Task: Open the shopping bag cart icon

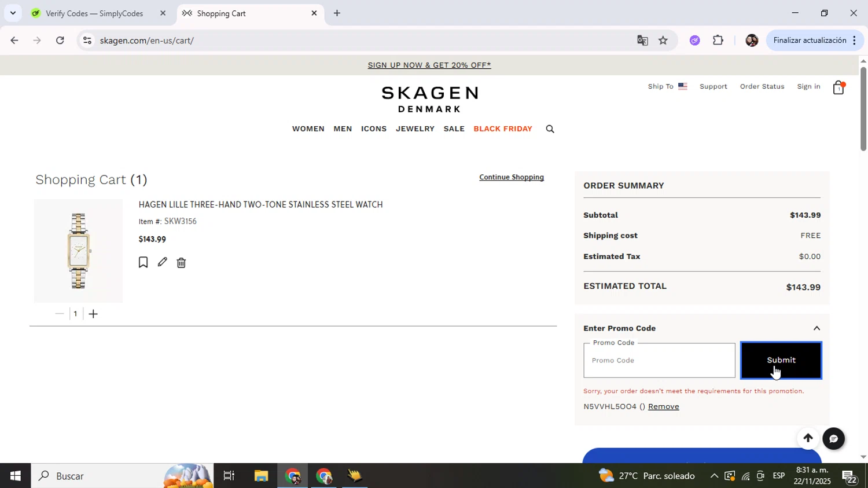Action: pyautogui.click(x=838, y=87)
